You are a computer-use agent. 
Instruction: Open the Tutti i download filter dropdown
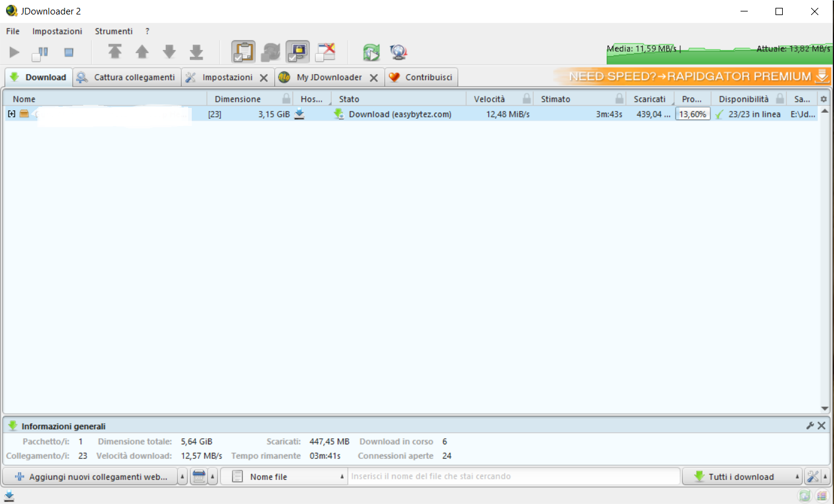point(742,477)
